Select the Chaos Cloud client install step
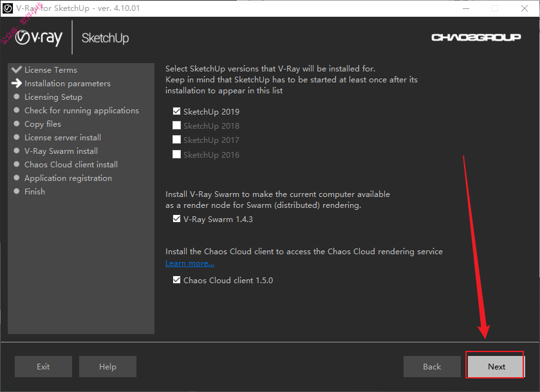This screenshot has height=392, width=540. tap(71, 164)
